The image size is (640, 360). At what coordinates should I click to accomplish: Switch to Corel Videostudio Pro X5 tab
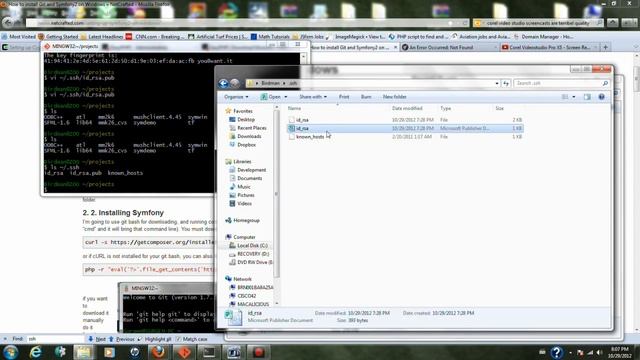tap(549, 47)
